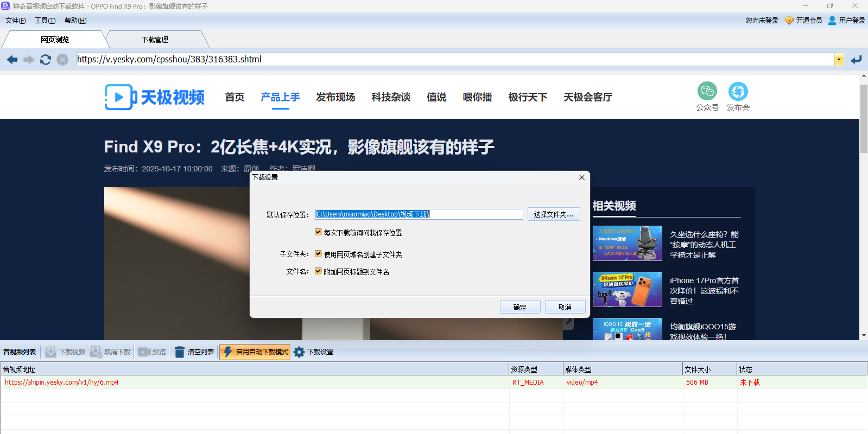The height and width of the screenshot is (434, 868).
Task: Enable automatic download mode toggle
Action: (255, 352)
